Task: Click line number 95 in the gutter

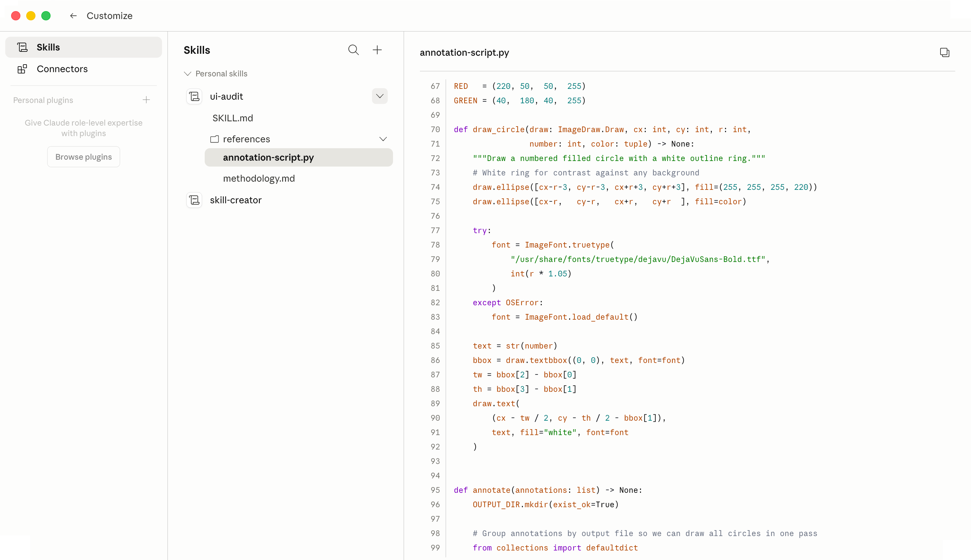Action: pyautogui.click(x=435, y=490)
